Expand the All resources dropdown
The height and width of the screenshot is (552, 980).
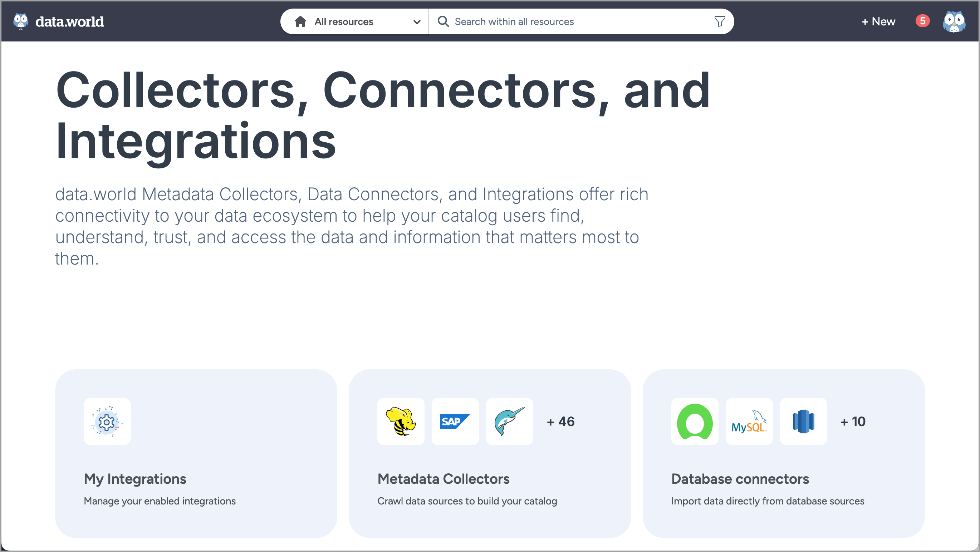click(354, 22)
